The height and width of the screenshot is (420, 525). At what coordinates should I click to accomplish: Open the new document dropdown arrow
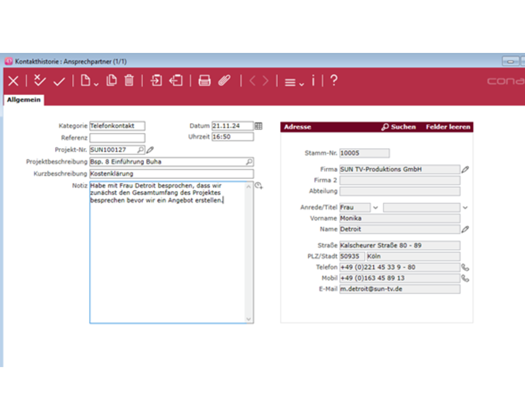pyautogui.click(x=96, y=84)
